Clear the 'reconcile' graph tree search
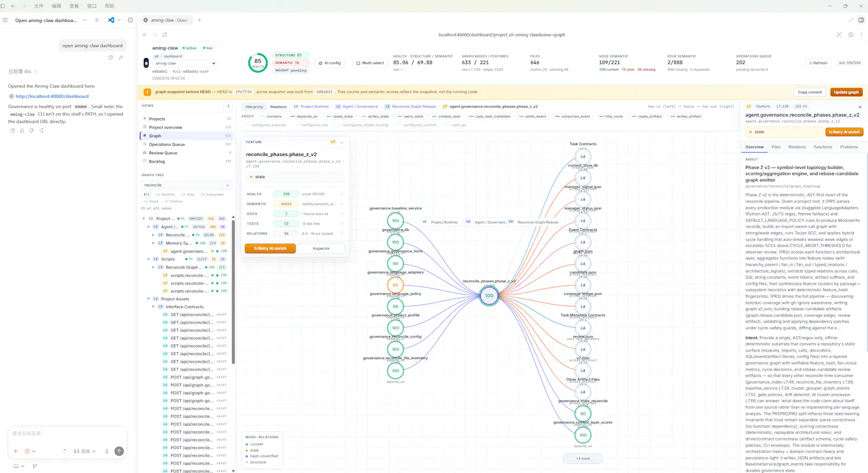The image size is (868, 473). coord(227,186)
